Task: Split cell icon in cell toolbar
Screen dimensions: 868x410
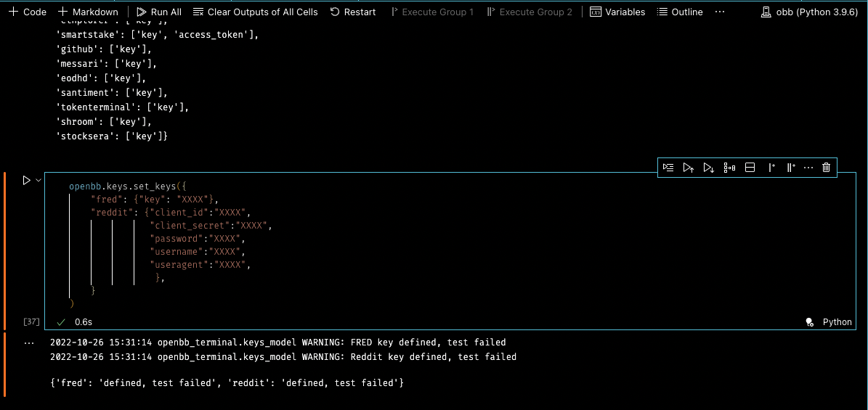Action: [x=750, y=168]
